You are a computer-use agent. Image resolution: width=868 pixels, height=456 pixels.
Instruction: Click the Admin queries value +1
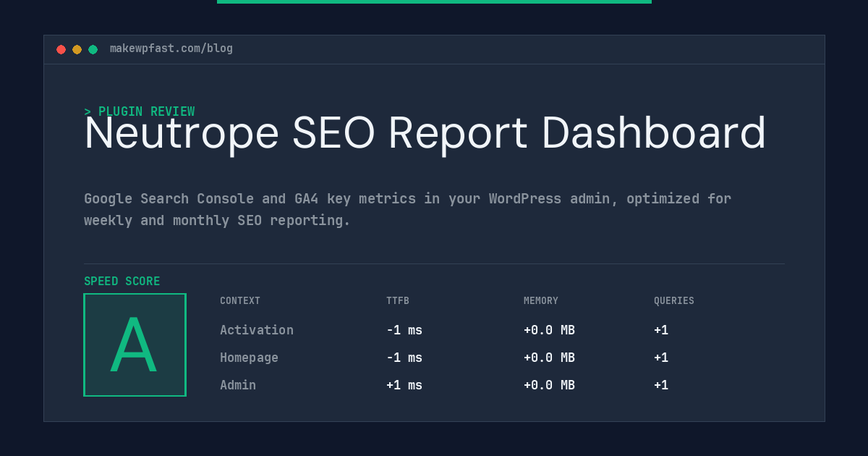coord(661,385)
